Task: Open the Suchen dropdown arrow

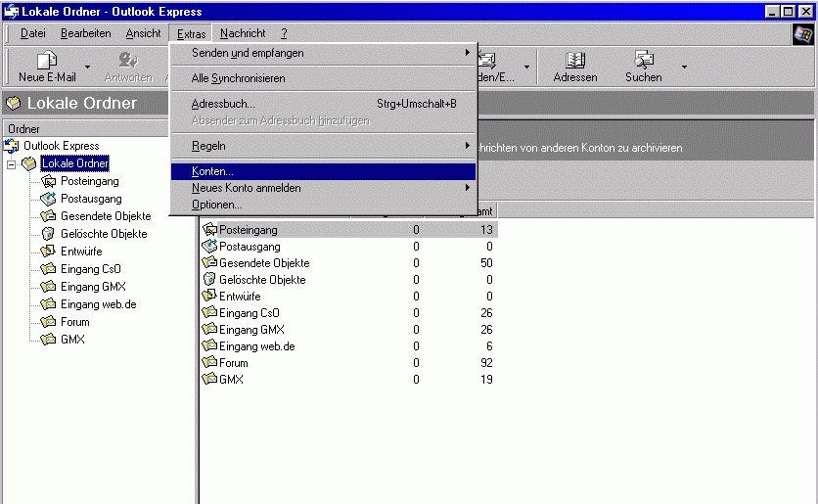Action: [684, 67]
